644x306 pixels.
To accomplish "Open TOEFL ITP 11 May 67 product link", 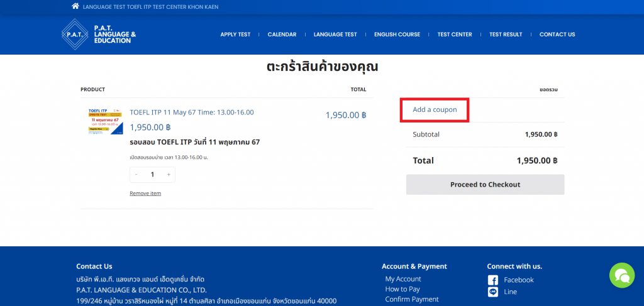I will [192, 112].
